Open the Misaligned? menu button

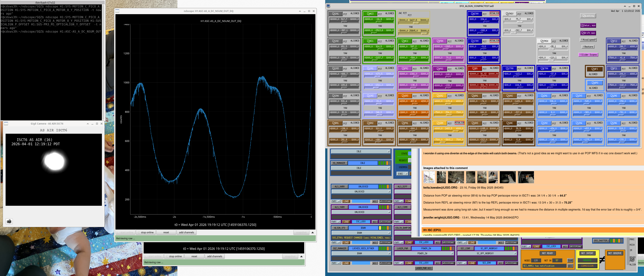(588, 40)
